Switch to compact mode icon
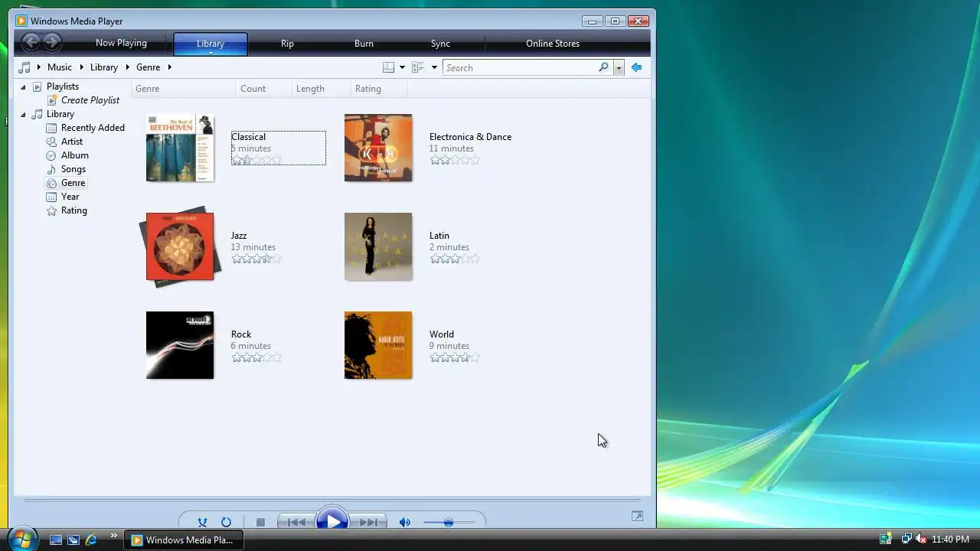This screenshot has width=980, height=551. pos(637,517)
